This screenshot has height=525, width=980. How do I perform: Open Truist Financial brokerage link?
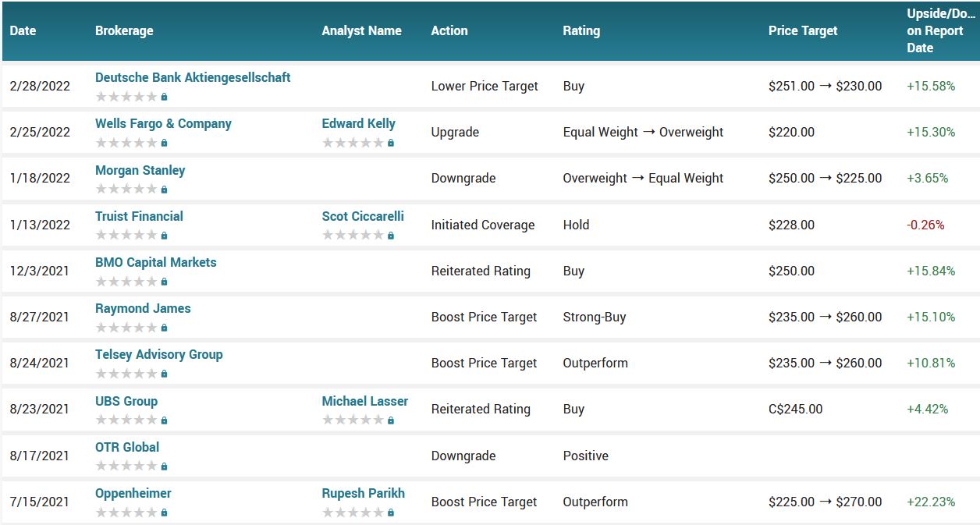click(139, 216)
